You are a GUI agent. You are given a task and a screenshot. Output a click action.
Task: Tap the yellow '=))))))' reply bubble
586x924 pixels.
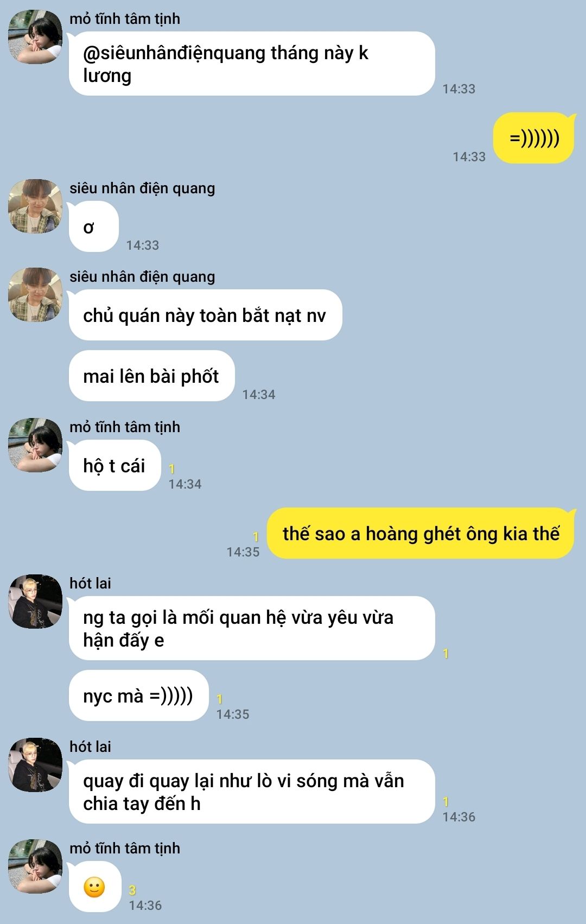click(x=534, y=138)
